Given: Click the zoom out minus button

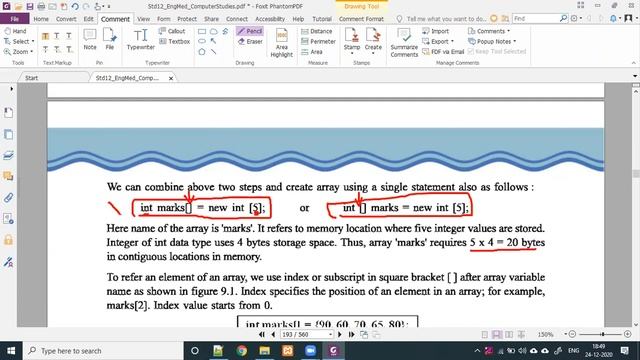Looking at the screenshot, I should point(572,334).
